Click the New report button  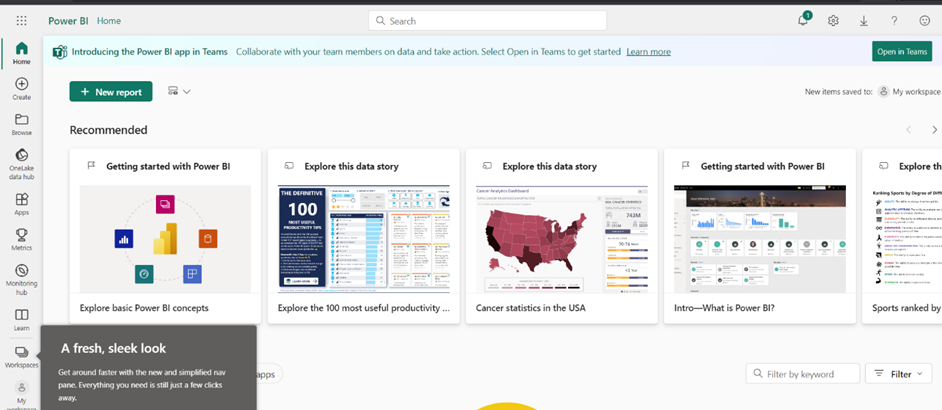[x=111, y=91]
